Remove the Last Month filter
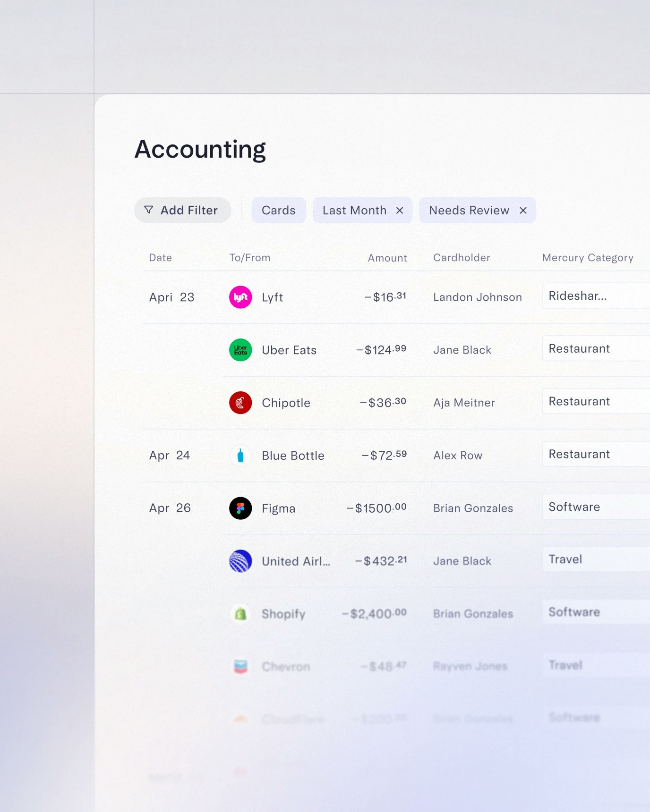The image size is (650, 812). click(x=400, y=211)
